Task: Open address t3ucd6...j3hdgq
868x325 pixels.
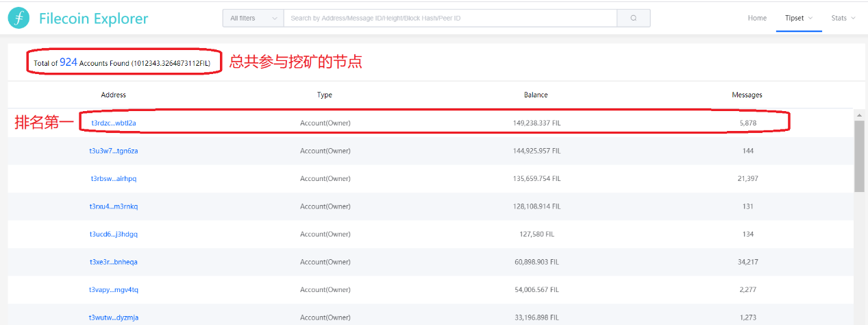Action: (114, 234)
